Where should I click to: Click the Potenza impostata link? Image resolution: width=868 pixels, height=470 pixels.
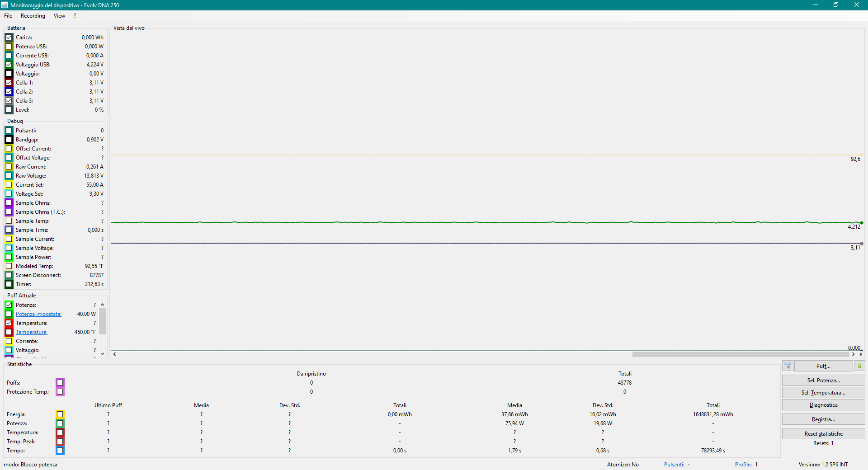(x=38, y=314)
